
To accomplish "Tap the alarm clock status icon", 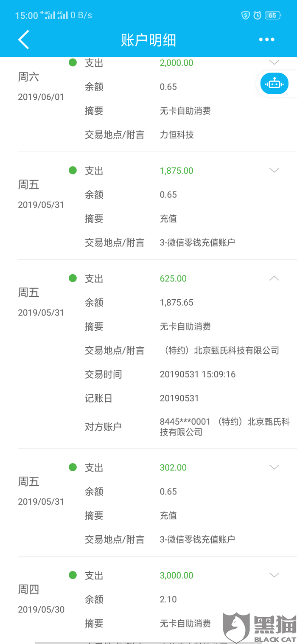I will [x=258, y=15].
